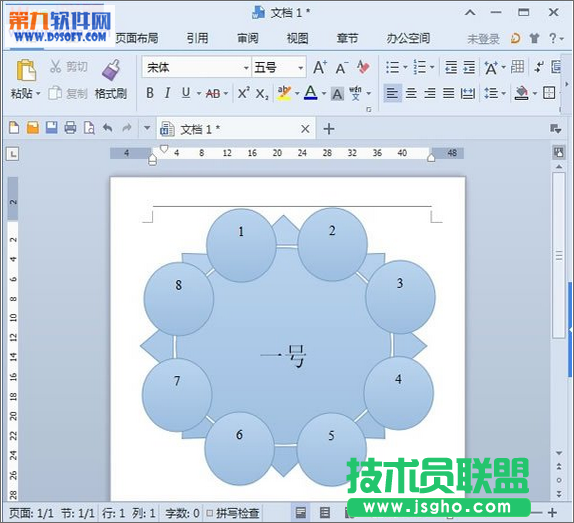This screenshot has width=574, height=523.
Task: Click the Copy button
Action: click(x=68, y=93)
